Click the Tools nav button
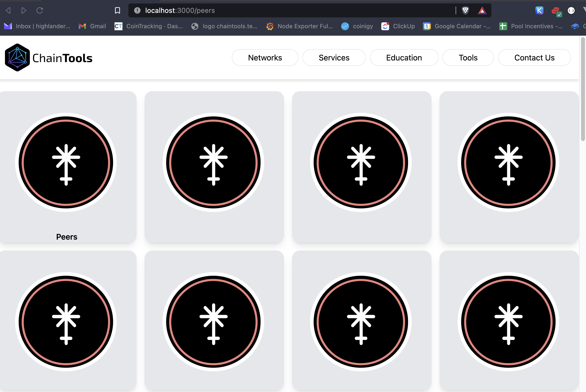The width and height of the screenshot is (586, 392). (468, 58)
